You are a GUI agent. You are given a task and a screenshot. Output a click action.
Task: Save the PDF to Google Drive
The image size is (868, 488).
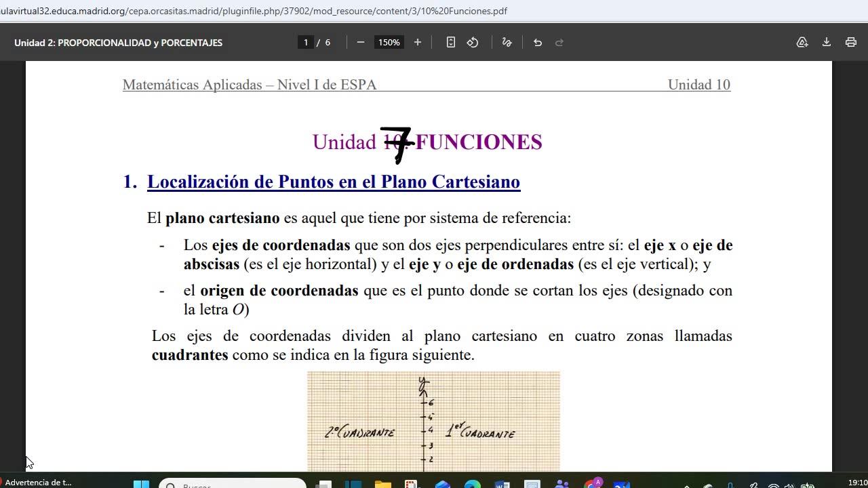802,42
